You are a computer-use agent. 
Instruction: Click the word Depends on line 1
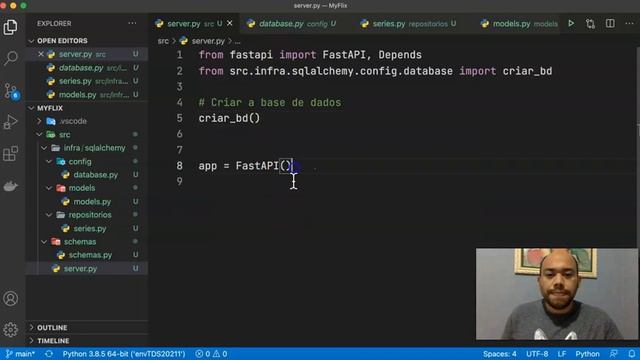coord(400,55)
